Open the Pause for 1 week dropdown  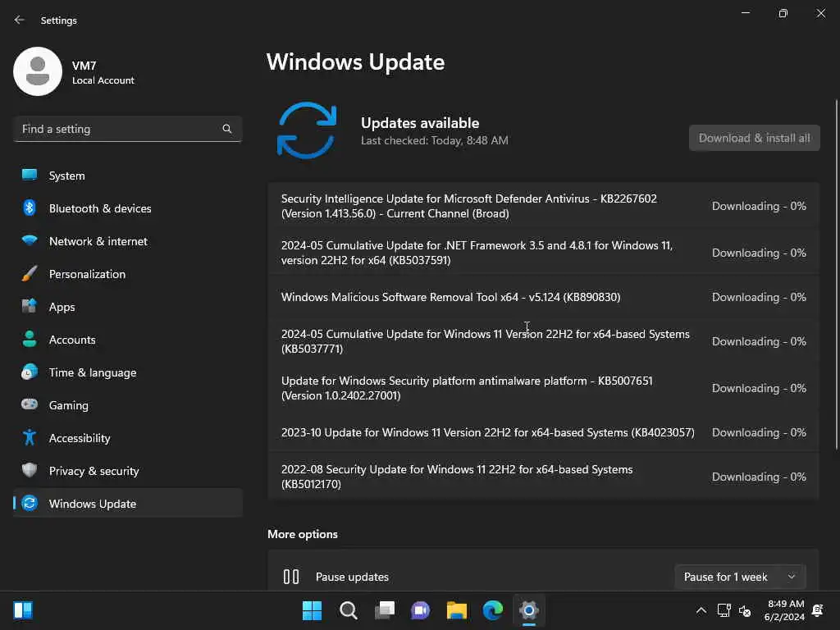(x=741, y=577)
